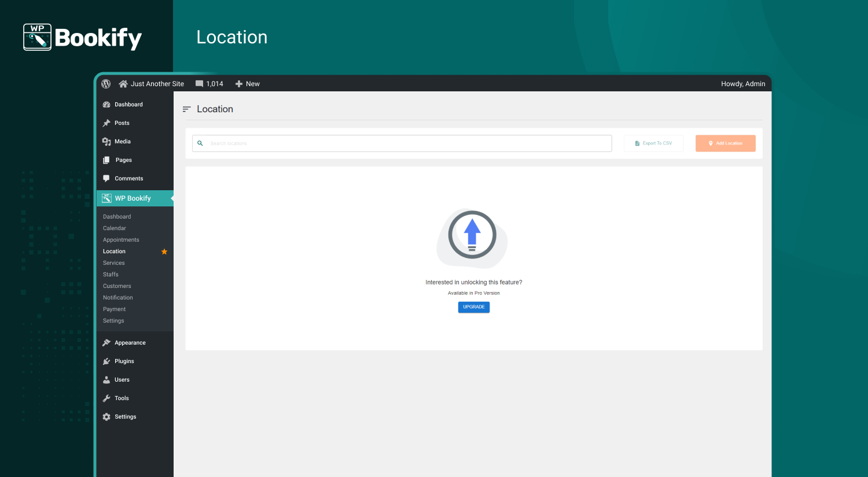This screenshot has height=477, width=868.
Task: Select the Posts pushpin icon
Action: click(107, 123)
